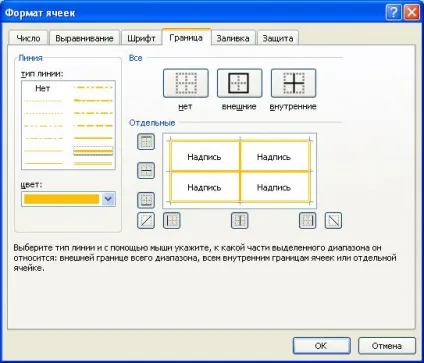Close the Формат ячеек dialog
424x363 pixels.
click(x=412, y=13)
